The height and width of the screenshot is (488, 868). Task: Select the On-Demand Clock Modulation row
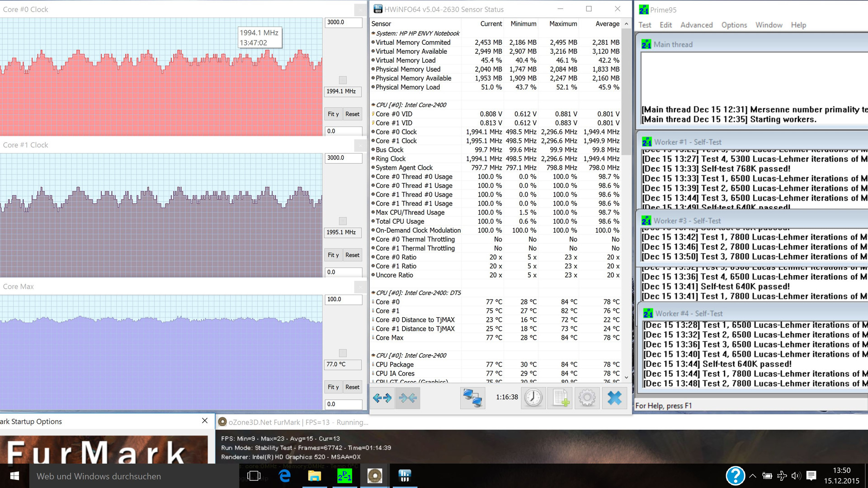tap(495, 230)
